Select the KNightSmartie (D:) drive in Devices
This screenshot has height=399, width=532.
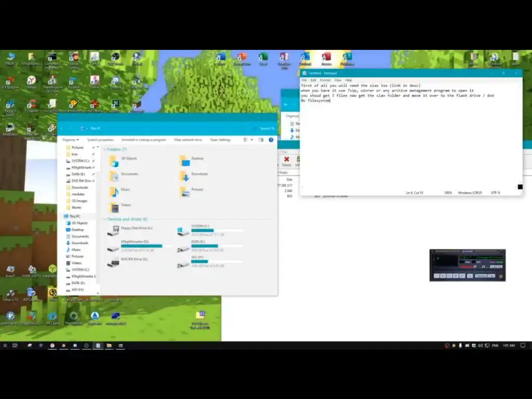(140, 246)
